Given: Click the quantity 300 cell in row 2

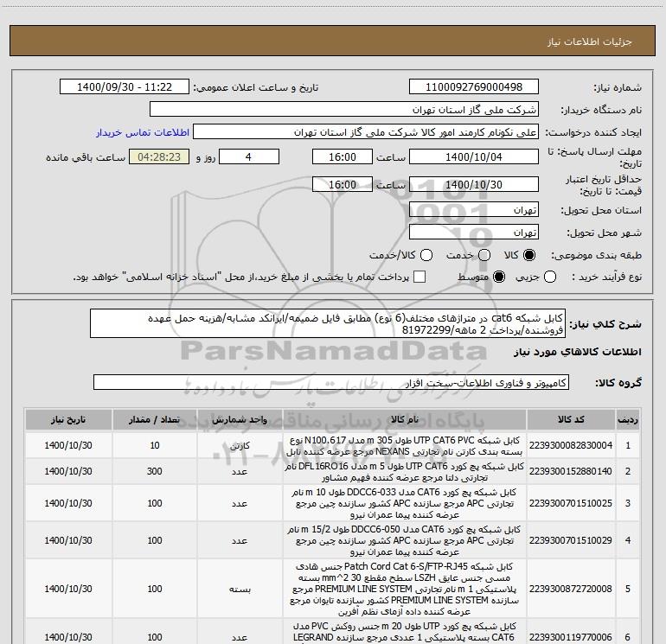Looking at the screenshot, I should pyautogui.click(x=155, y=471).
